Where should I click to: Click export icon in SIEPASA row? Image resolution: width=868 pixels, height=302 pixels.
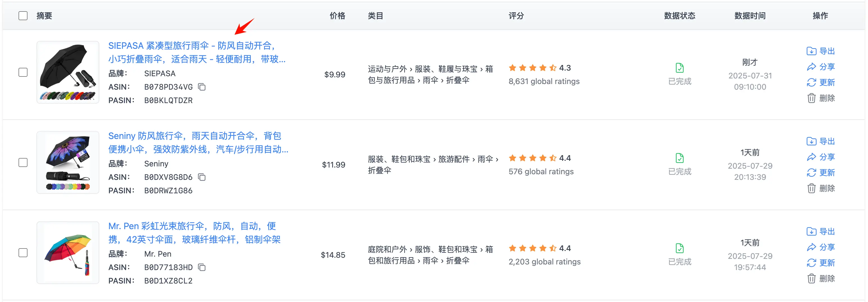tap(811, 51)
